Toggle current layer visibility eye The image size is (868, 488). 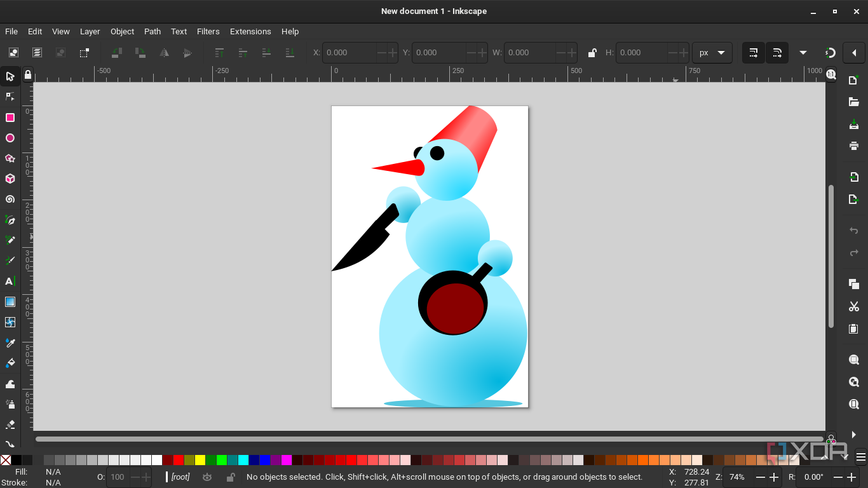coord(207,477)
